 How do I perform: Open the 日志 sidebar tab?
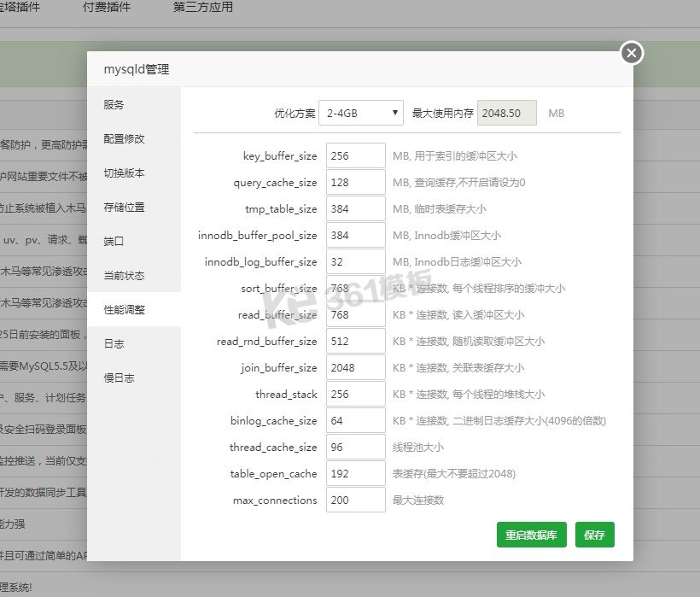pos(134,344)
